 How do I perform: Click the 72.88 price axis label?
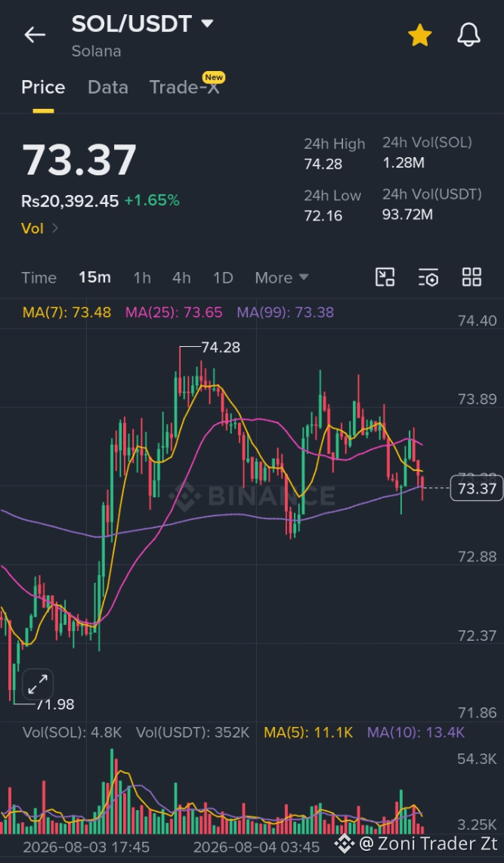(x=477, y=557)
